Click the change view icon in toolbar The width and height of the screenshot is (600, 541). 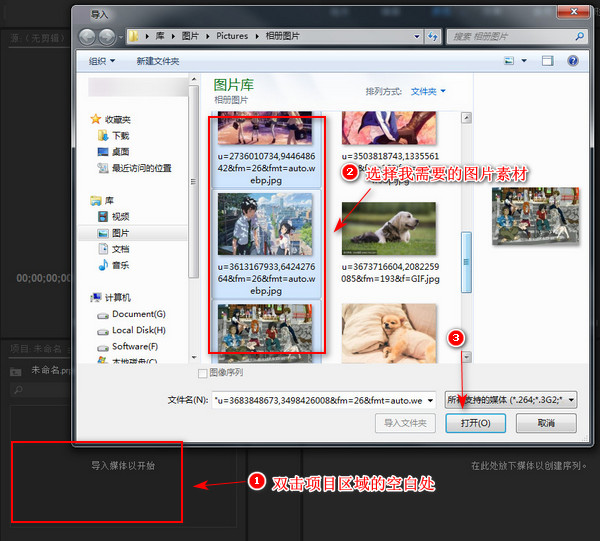click(509, 60)
